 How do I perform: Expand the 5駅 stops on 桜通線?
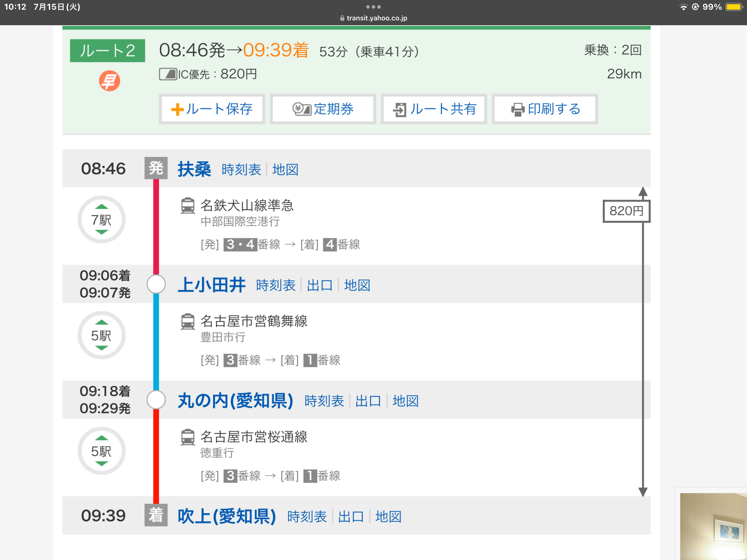click(101, 451)
